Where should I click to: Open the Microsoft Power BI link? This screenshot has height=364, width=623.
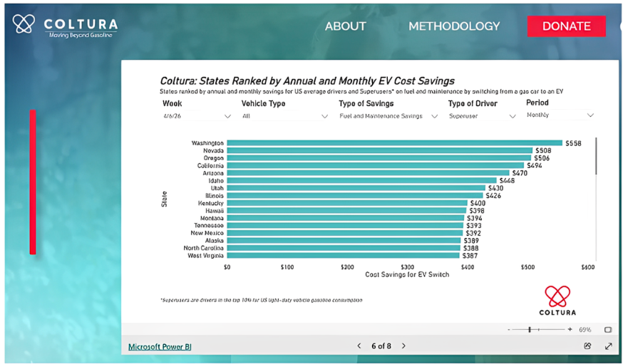160,346
